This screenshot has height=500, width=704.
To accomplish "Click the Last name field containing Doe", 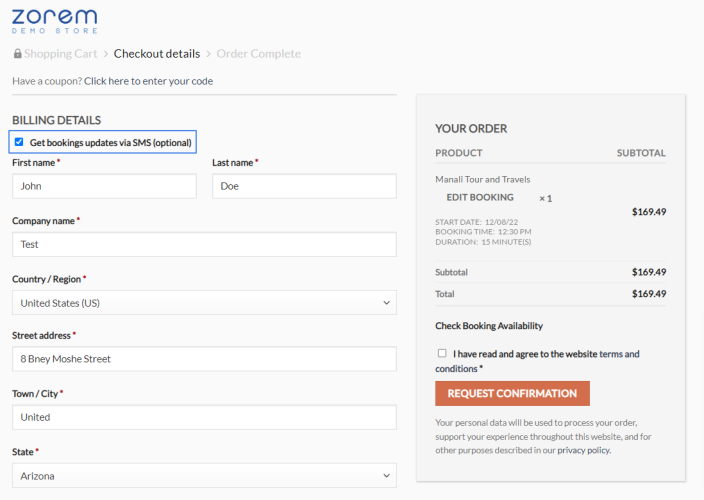I will pyautogui.click(x=304, y=186).
